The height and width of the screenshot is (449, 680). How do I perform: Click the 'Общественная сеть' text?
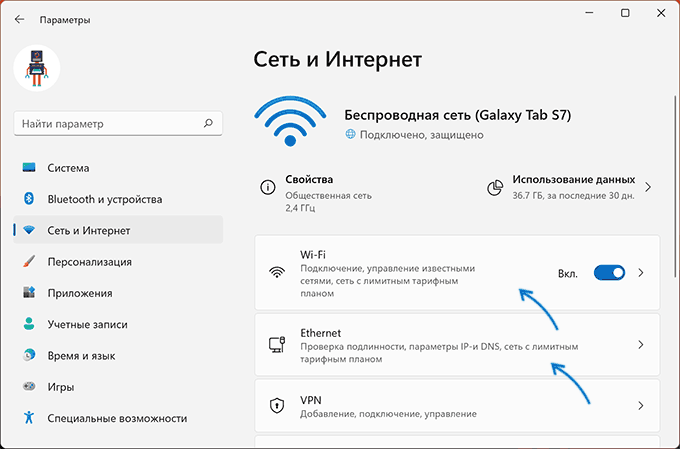point(328,196)
